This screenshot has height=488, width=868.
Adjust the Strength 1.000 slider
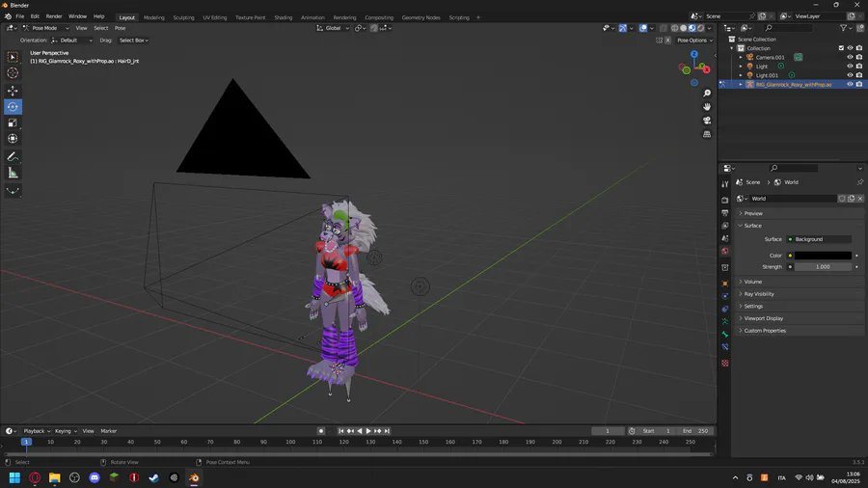(823, 267)
